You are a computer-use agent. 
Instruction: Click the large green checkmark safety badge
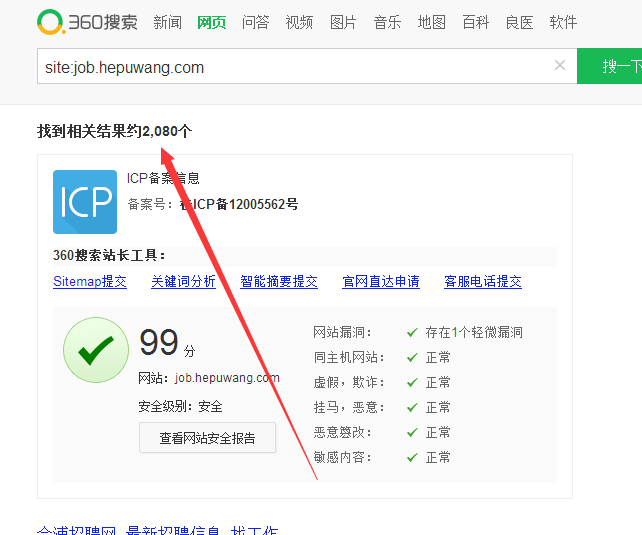point(96,350)
